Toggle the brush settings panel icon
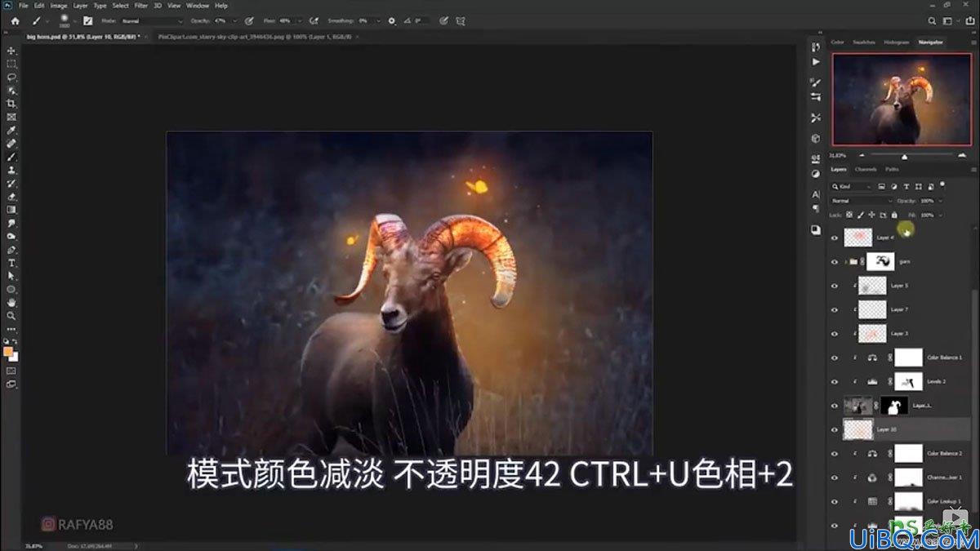The width and height of the screenshot is (980, 551). point(87,20)
